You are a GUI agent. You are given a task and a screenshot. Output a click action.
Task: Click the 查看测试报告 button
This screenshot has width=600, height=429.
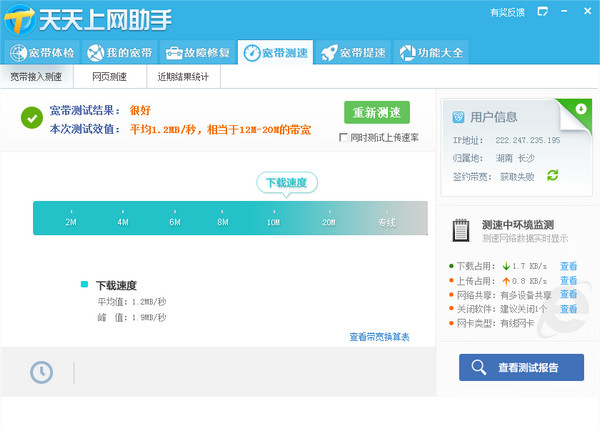(x=521, y=368)
